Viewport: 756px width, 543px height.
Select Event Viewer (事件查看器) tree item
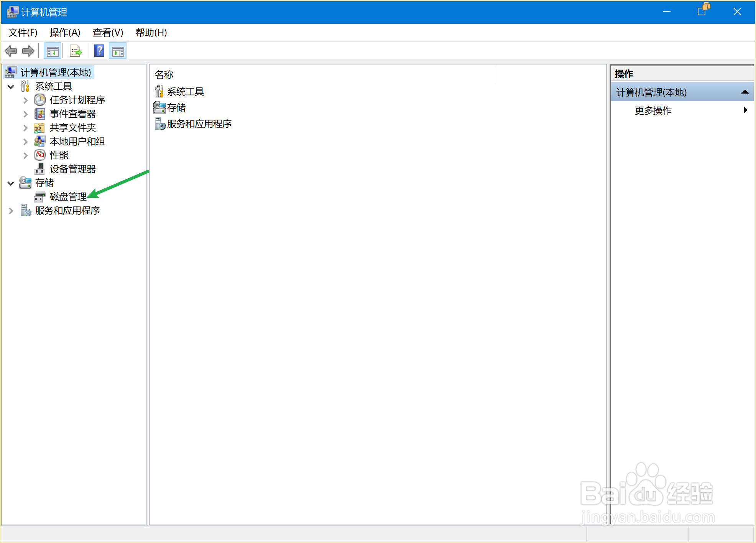(72, 114)
